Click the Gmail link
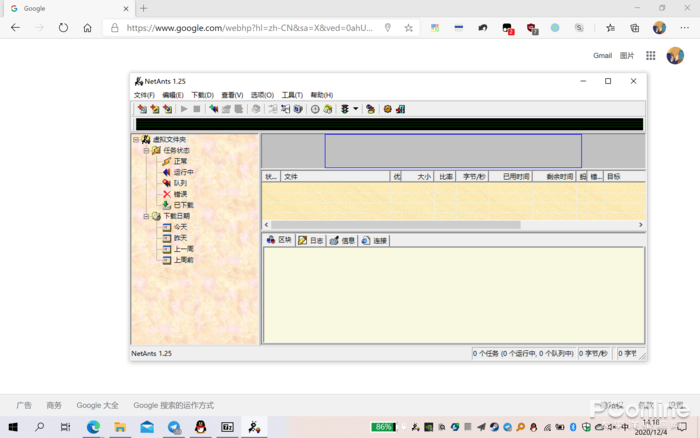The width and height of the screenshot is (700, 438). [602, 56]
